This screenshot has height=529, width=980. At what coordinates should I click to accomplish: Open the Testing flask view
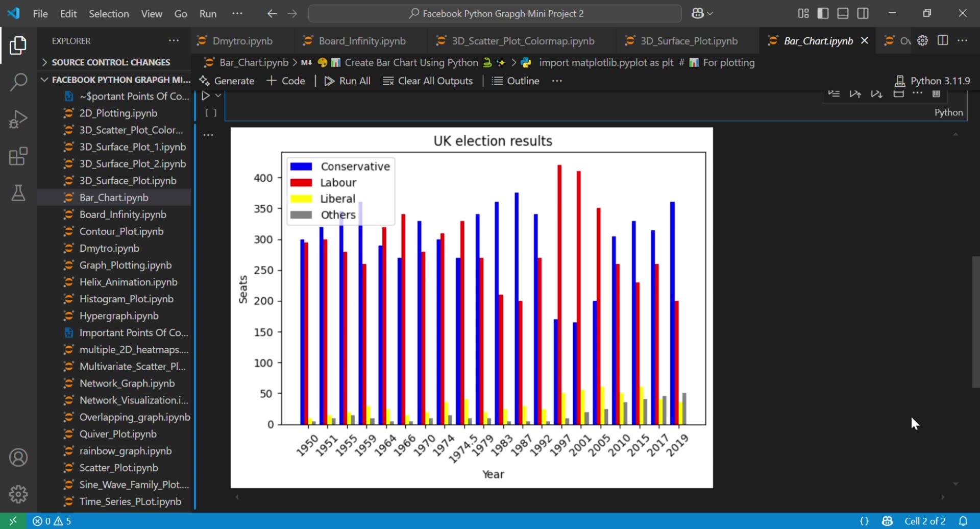coord(18,193)
